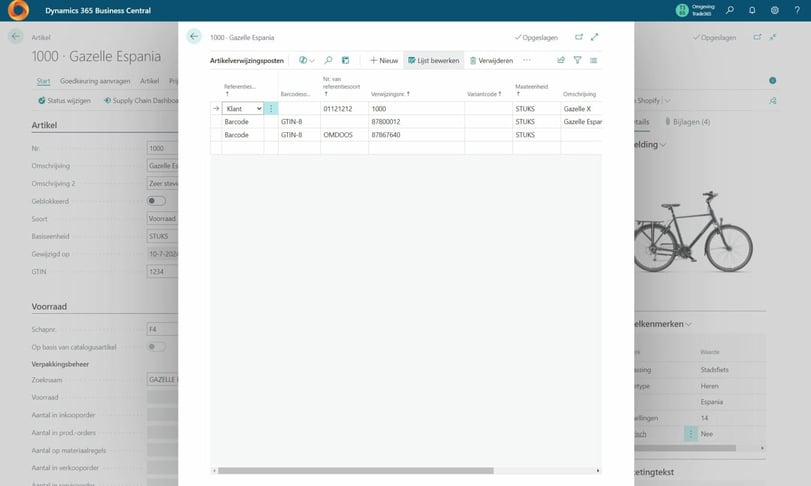
Task: Click the Lijst bewerken button
Action: pos(433,60)
